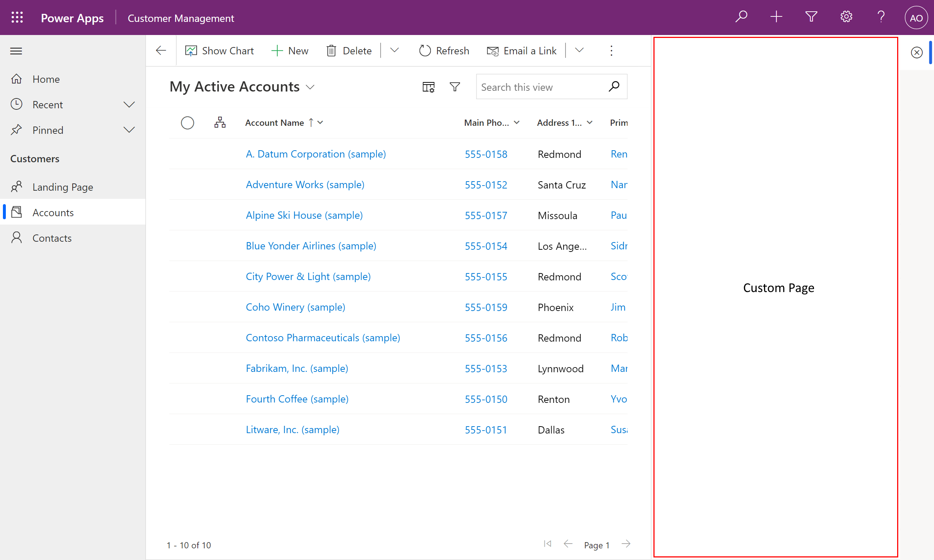Select the My Active Accounts dropdown
The image size is (934, 560).
click(x=310, y=87)
